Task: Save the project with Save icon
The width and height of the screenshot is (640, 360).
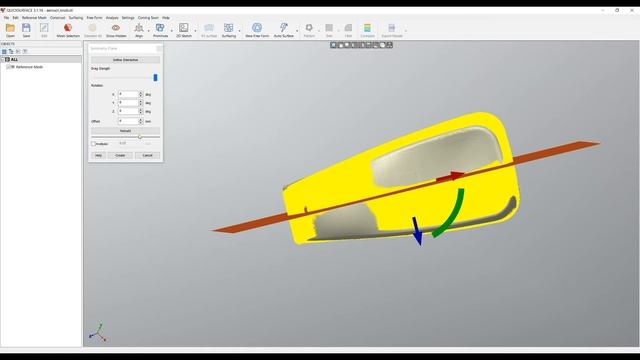Action: click(x=26, y=28)
